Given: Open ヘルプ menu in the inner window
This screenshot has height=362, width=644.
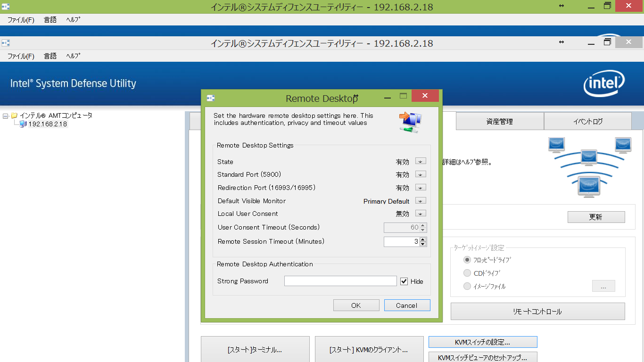Looking at the screenshot, I should 73,56.
